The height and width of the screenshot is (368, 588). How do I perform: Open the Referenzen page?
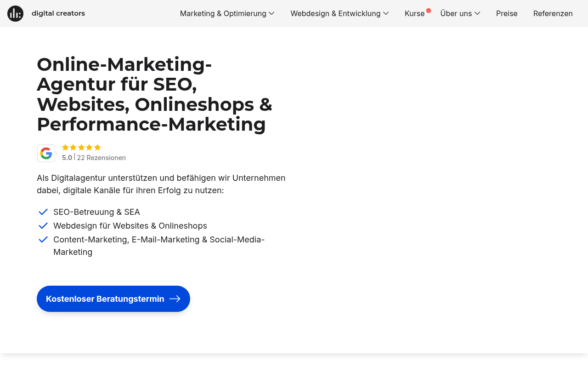553,13
